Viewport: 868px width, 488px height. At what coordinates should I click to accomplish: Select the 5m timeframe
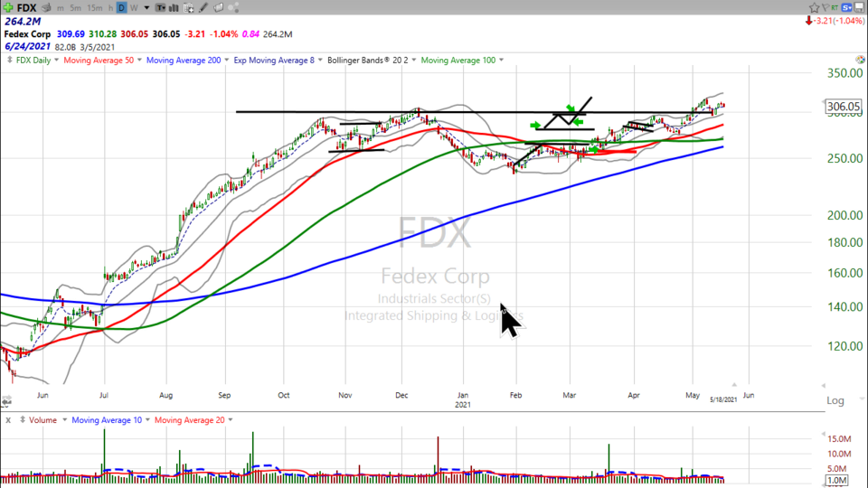click(76, 8)
